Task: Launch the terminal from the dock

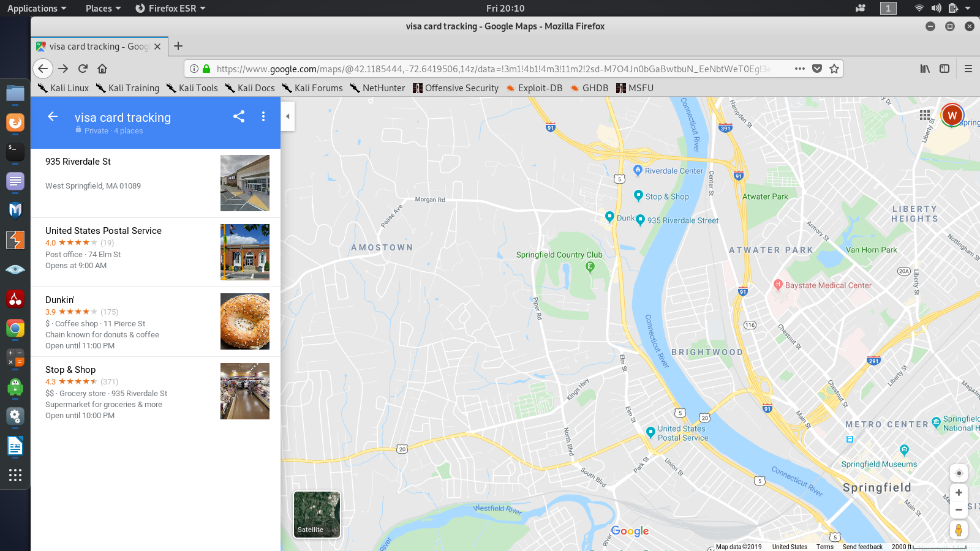Action: coord(15,151)
